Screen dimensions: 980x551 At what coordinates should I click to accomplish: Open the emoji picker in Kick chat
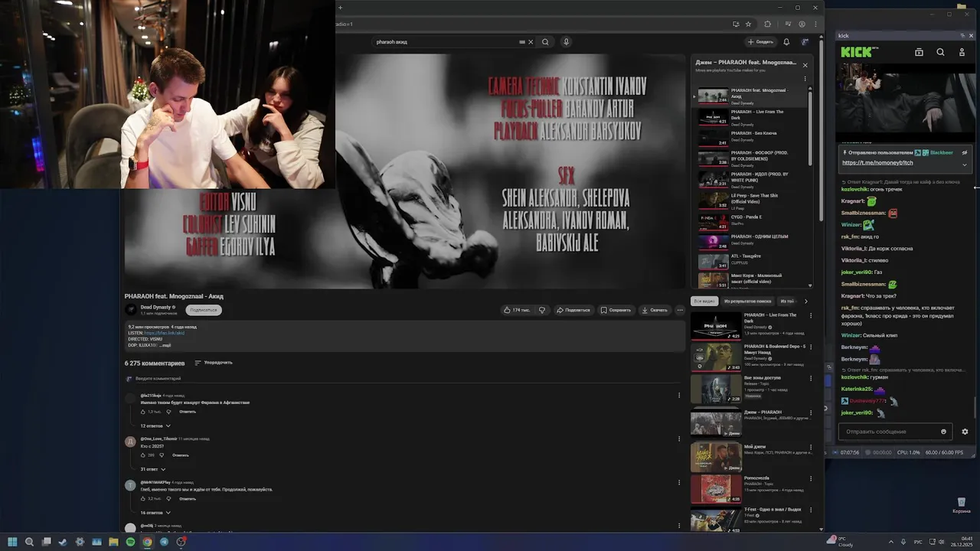tap(943, 432)
